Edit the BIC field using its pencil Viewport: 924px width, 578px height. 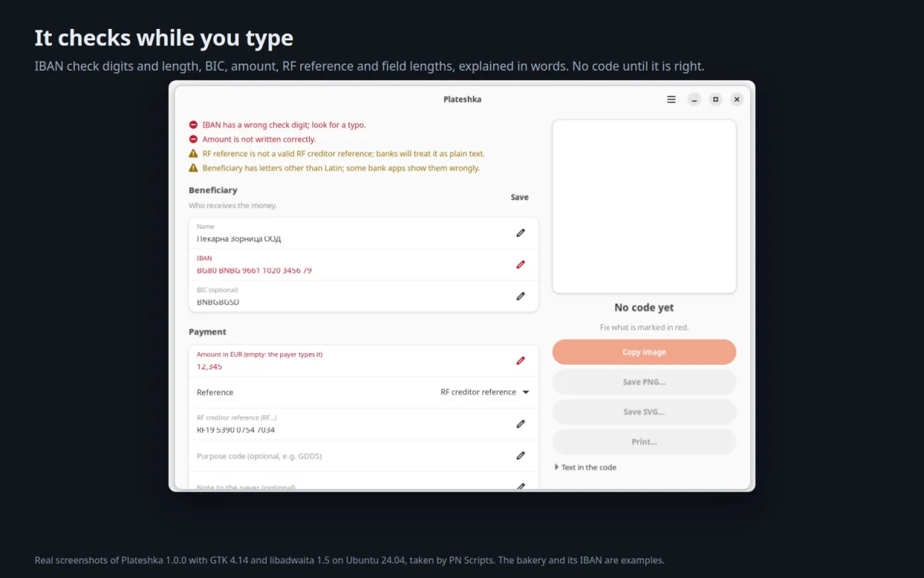(x=520, y=296)
